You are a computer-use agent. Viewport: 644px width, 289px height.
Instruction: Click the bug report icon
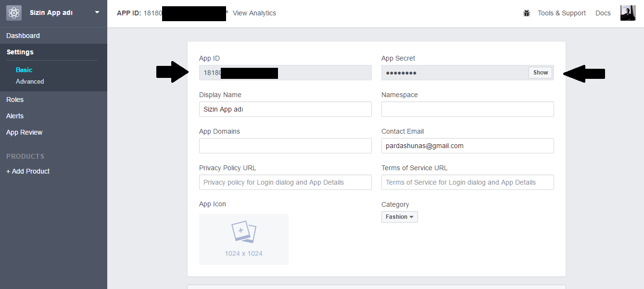[526, 13]
